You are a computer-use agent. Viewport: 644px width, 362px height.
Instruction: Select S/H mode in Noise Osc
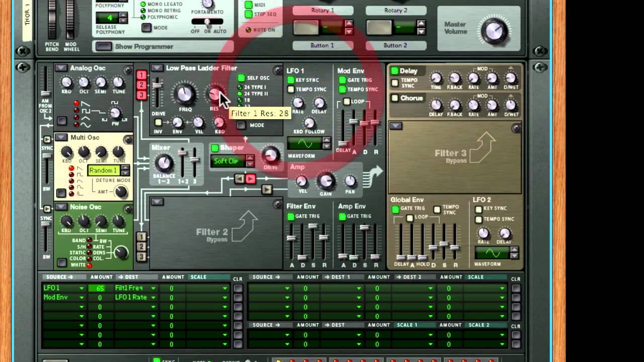tap(89, 246)
